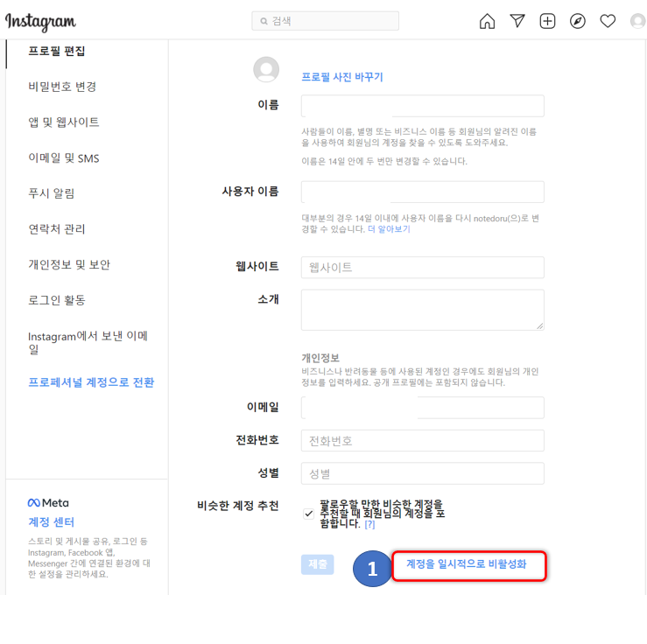The width and height of the screenshot is (647, 644).
Task: Toggle 비슷한 계정 추천 checkbox
Action: [x=309, y=514]
